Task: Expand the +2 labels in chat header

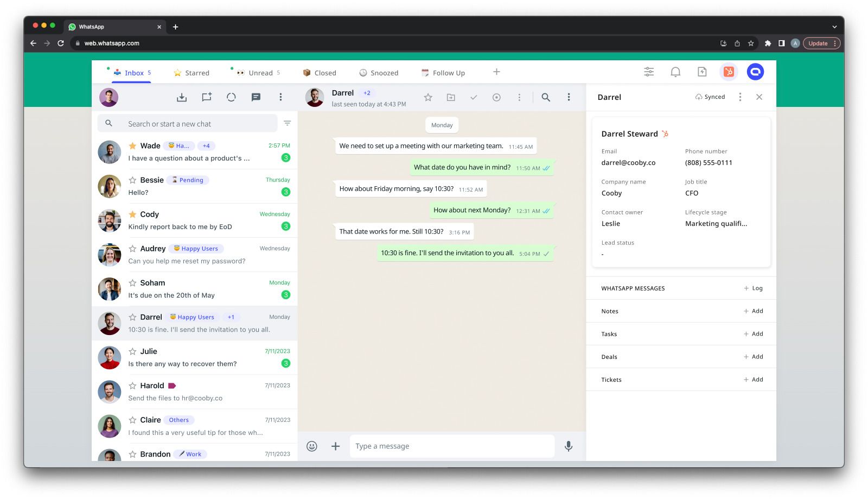Action: tap(367, 93)
